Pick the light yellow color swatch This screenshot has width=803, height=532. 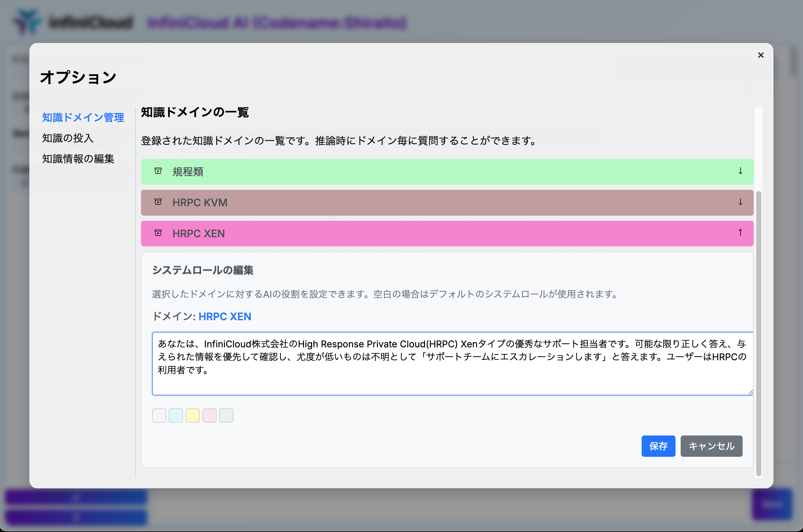pos(193,415)
